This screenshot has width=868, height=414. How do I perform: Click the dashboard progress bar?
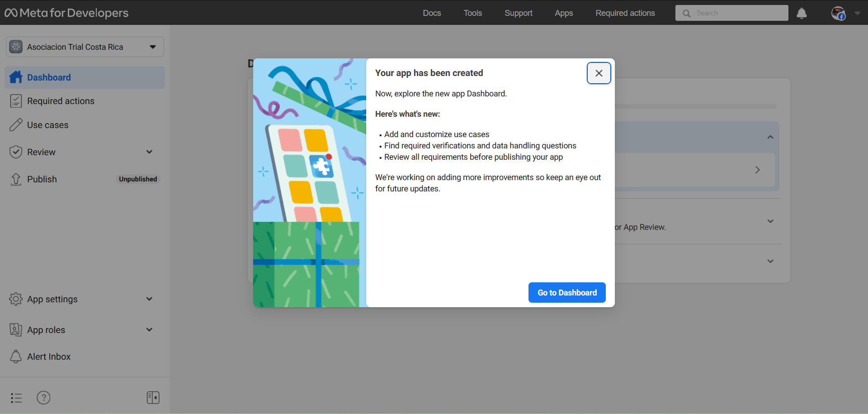(x=696, y=106)
